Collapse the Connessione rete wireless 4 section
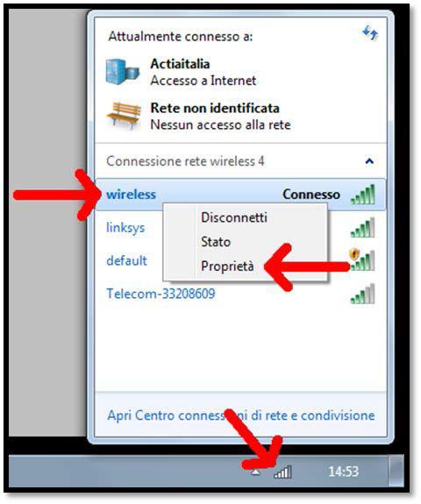The width and height of the screenshot is (421, 504). click(x=369, y=160)
